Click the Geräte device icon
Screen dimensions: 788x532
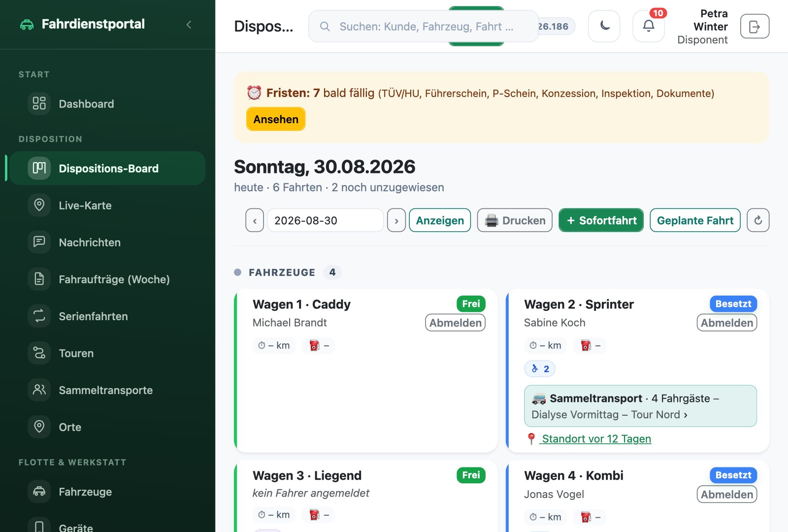point(39,527)
